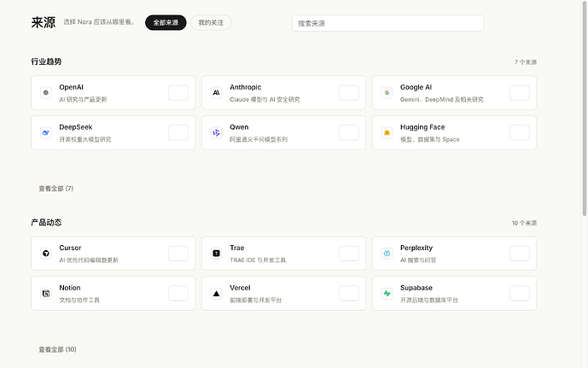Screen dimensions: 588x368
Task: Toggle follow on the Cursor source card
Action: pos(178,254)
